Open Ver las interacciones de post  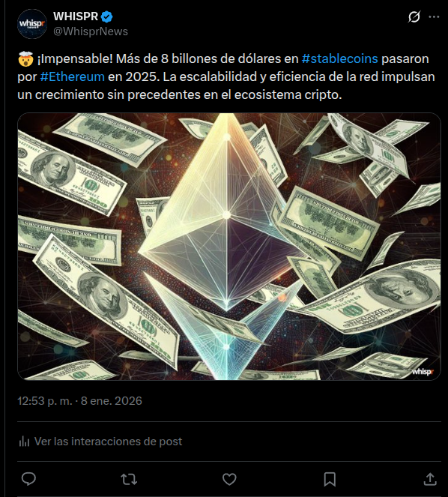[100, 442]
